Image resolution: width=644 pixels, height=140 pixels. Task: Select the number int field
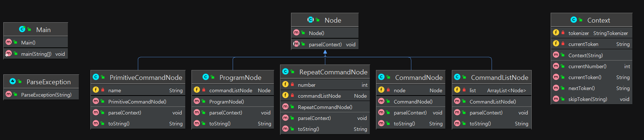click(x=325, y=85)
